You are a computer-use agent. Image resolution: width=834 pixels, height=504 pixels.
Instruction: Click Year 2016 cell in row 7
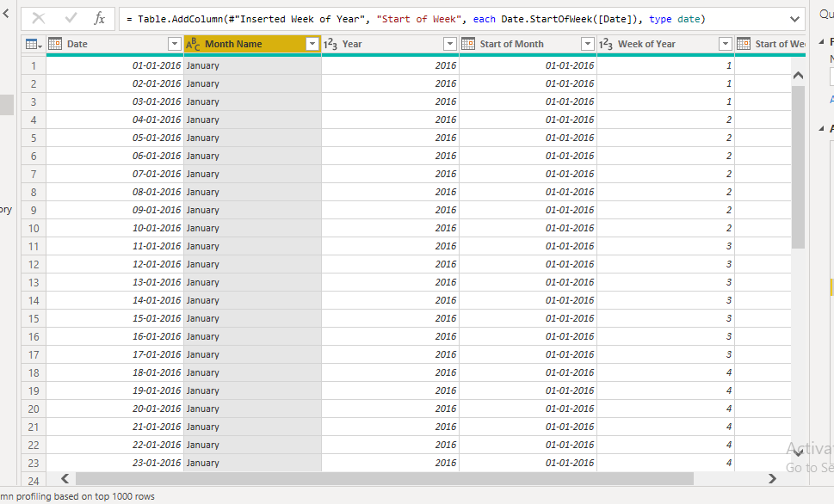click(x=391, y=175)
